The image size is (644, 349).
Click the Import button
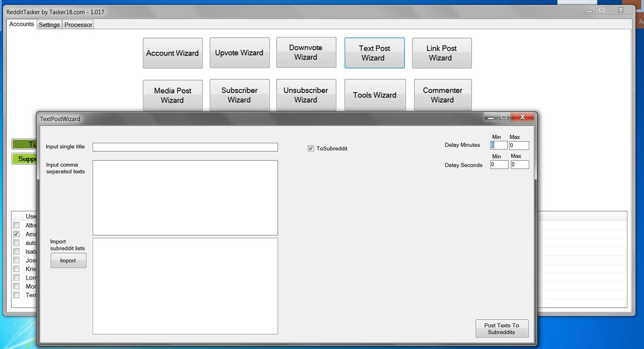(x=68, y=260)
